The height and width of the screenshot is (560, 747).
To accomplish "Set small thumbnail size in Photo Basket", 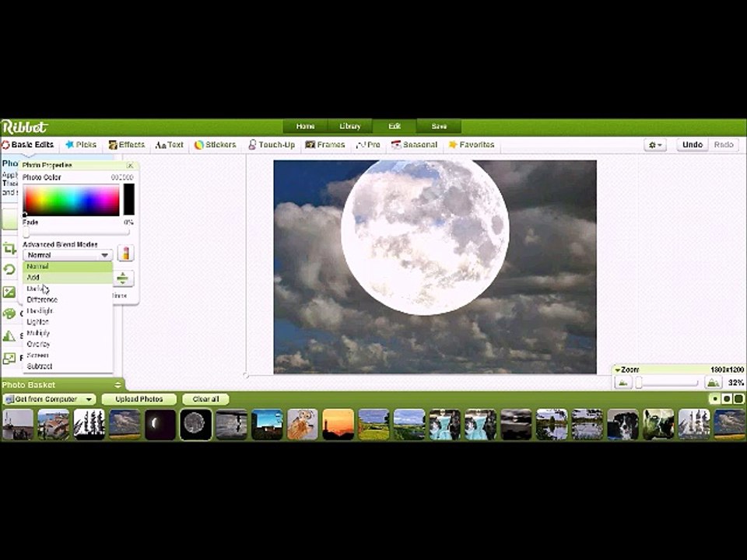I will pyautogui.click(x=715, y=399).
